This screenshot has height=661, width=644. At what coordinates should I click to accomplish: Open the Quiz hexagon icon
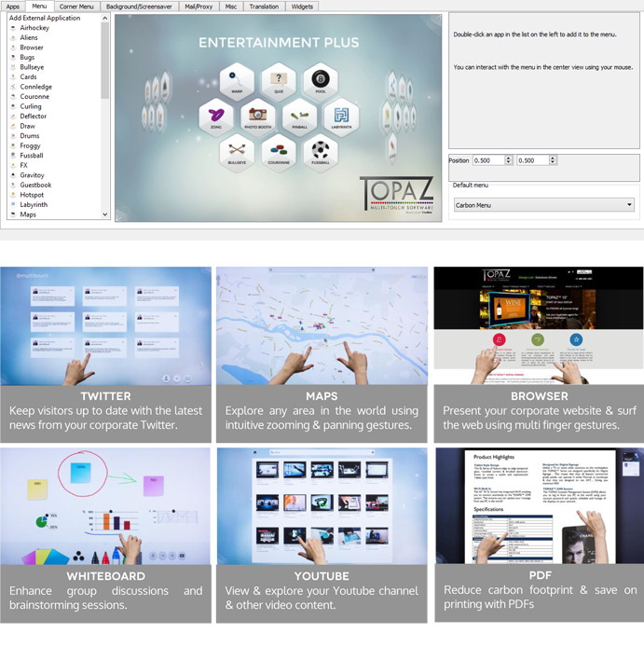(279, 81)
